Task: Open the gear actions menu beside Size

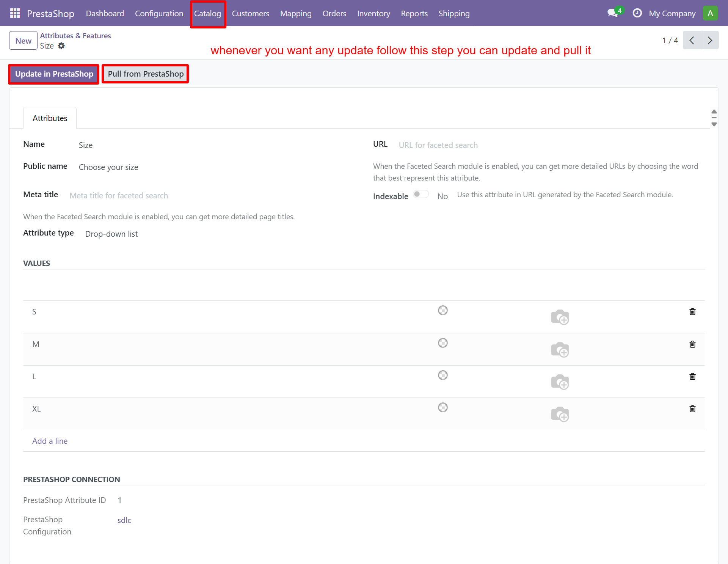Action: pos(61,46)
